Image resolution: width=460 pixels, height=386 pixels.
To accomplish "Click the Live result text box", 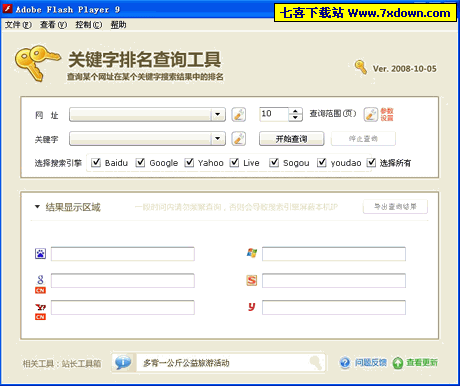I will 334,254.
